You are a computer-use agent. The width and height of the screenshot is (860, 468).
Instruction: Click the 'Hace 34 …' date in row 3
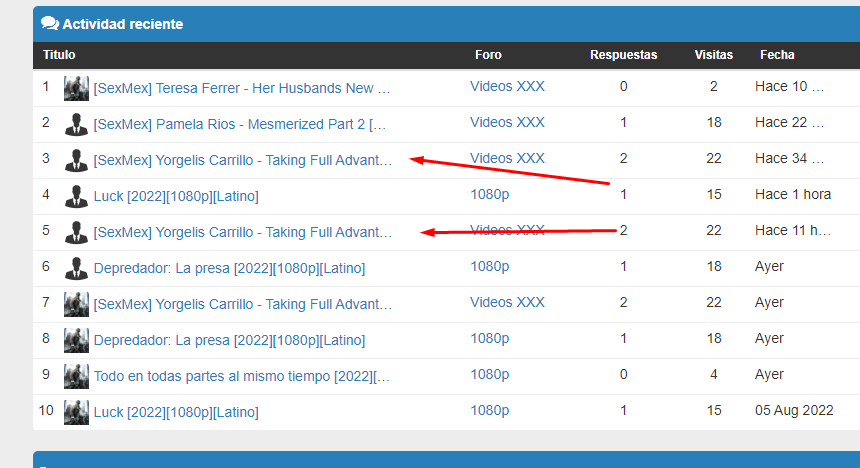tap(789, 158)
